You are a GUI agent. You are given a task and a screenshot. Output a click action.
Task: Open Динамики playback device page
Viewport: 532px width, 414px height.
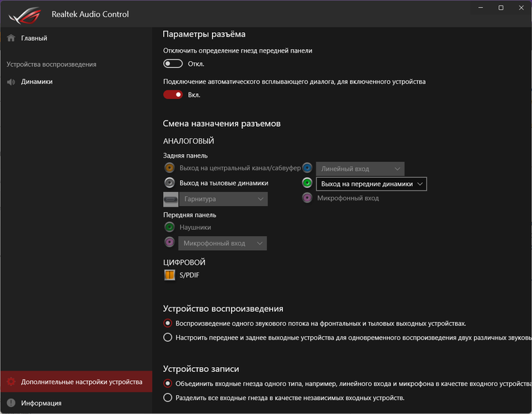76,81
